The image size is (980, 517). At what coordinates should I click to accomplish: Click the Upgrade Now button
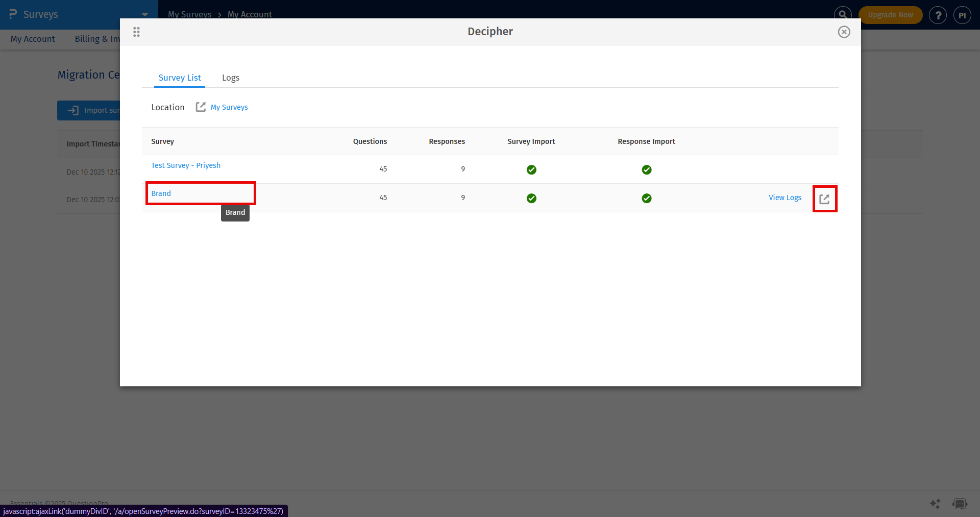click(890, 15)
